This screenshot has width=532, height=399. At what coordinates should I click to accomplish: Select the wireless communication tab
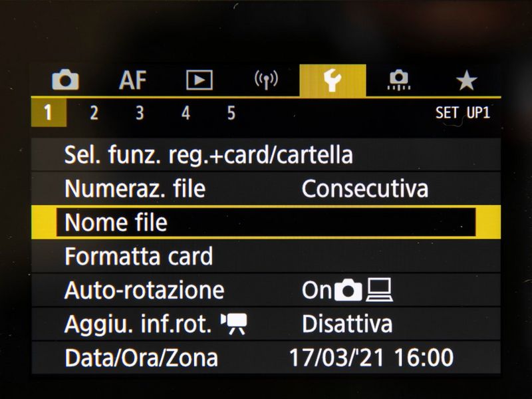point(266,80)
